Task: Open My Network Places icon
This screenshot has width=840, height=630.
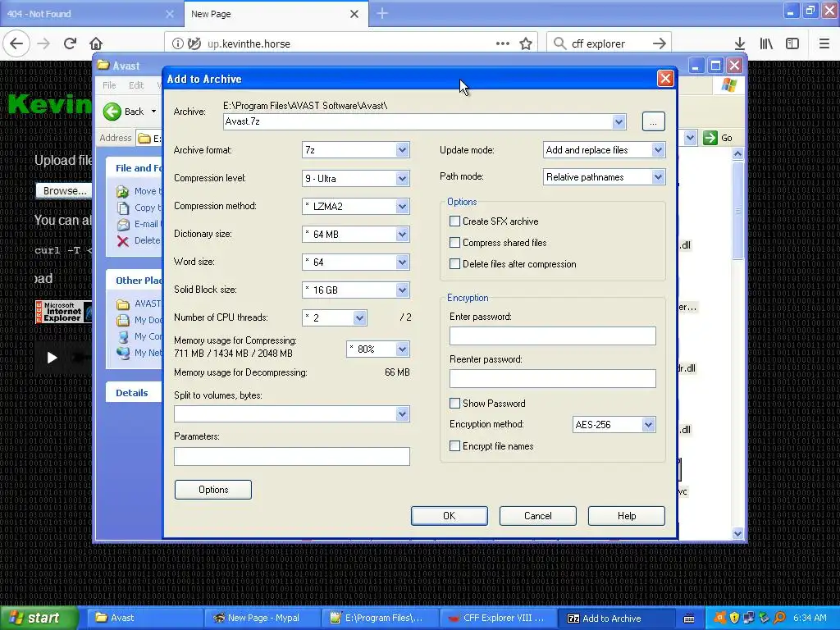Action: click(123, 353)
